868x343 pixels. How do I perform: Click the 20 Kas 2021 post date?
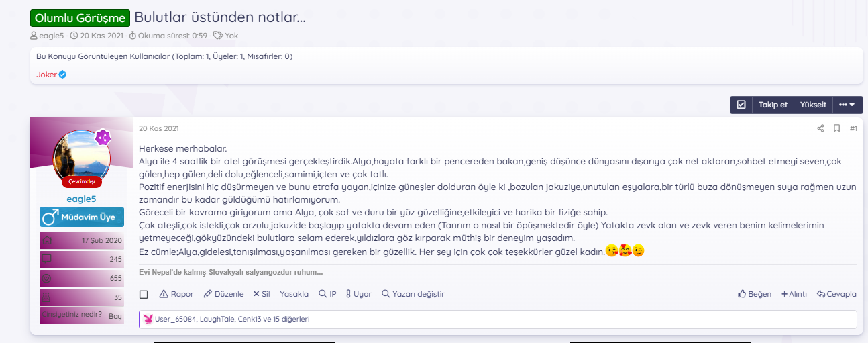pos(159,128)
